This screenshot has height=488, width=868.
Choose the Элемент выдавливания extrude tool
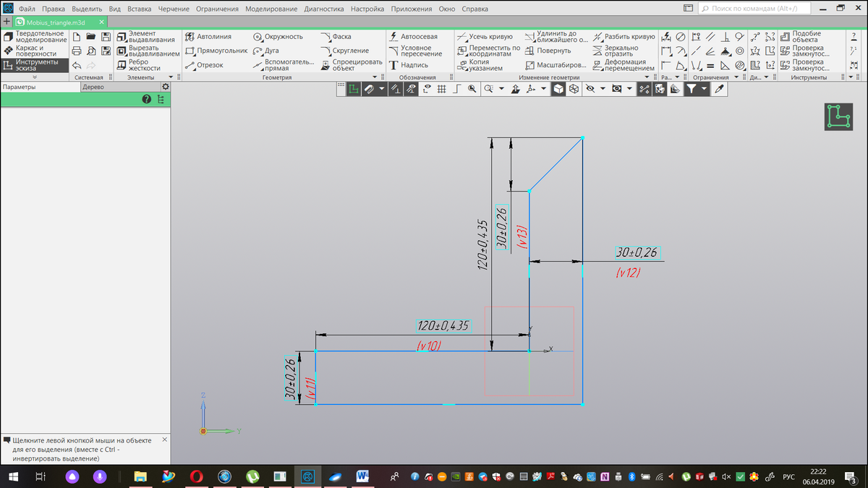pyautogui.click(x=146, y=36)
